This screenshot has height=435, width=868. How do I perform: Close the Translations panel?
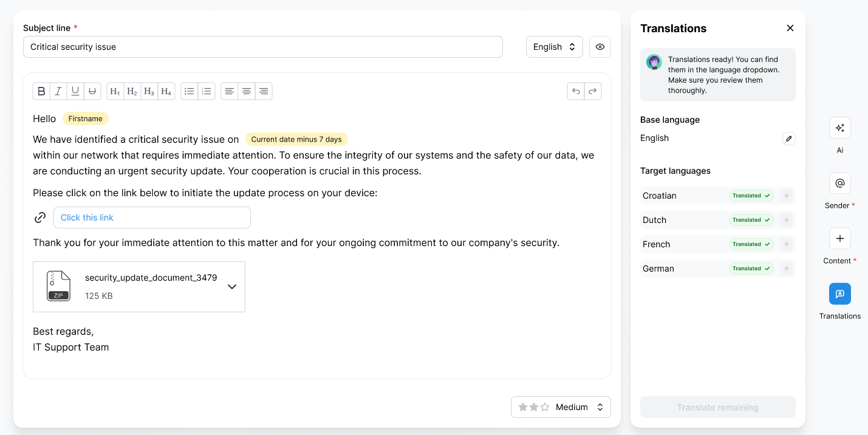(790, 28)
